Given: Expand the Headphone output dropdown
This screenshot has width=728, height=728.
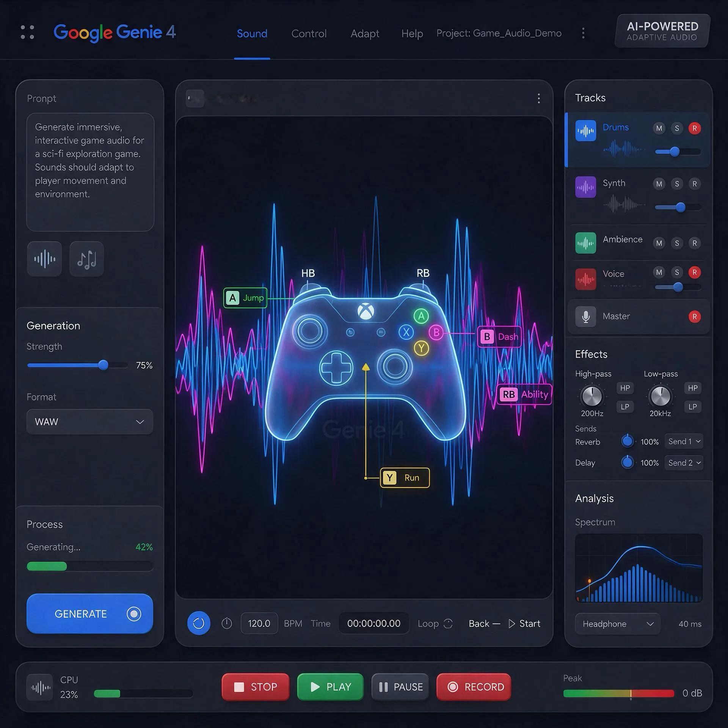Looking at the screenshot, I should pos(618,624).
